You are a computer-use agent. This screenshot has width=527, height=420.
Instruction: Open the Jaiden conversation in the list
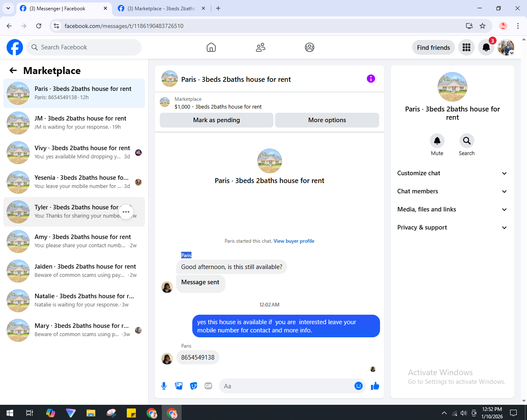(x=74, y=271)
